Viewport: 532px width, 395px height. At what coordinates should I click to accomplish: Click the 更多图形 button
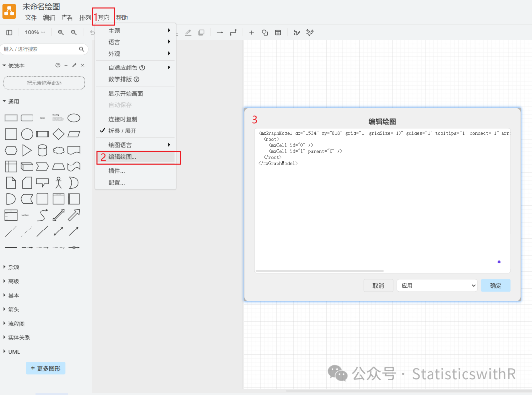click(x=45, y=368)
